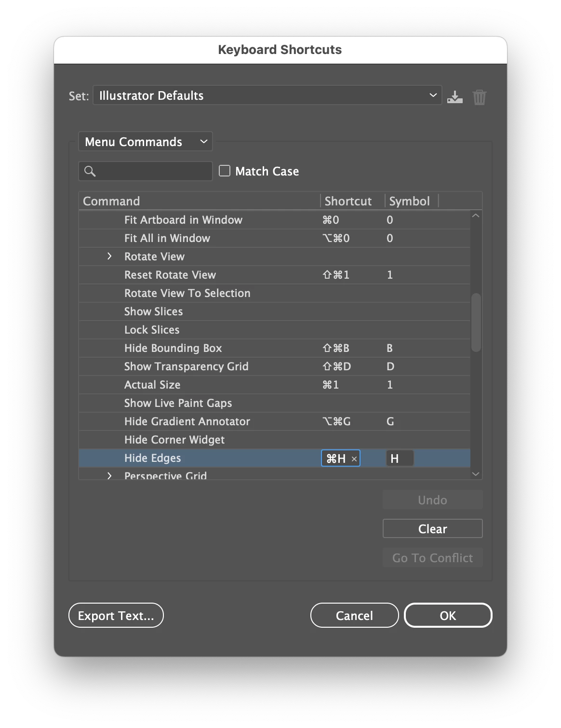This screenshot has height=728, width=561.
Task: Click the trash icon to delete set
Action: 479,97
